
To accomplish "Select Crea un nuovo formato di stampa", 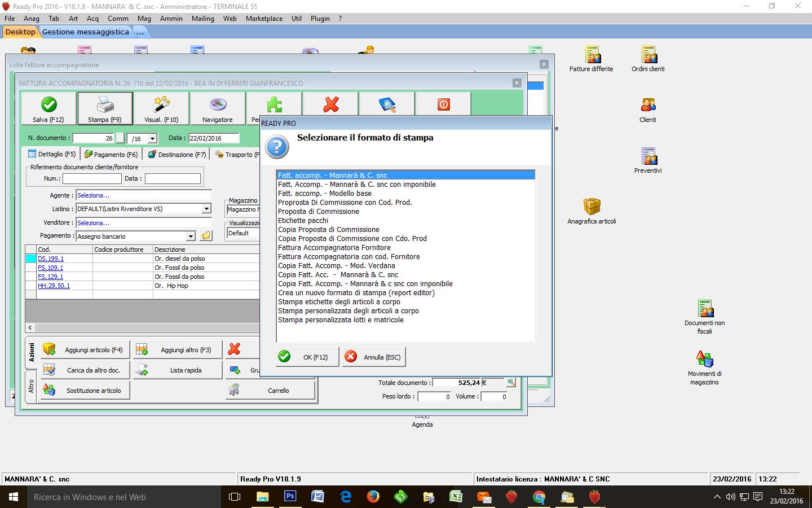I will (405, 292).
